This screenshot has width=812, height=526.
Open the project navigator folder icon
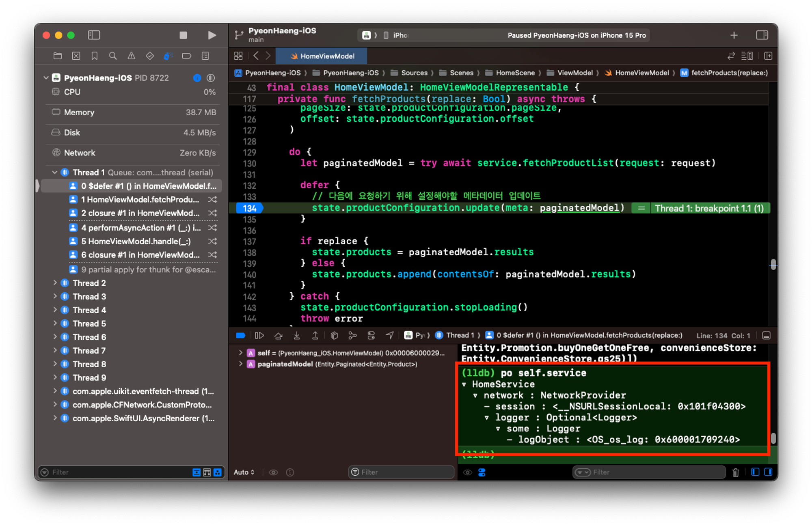coord(58,56)
